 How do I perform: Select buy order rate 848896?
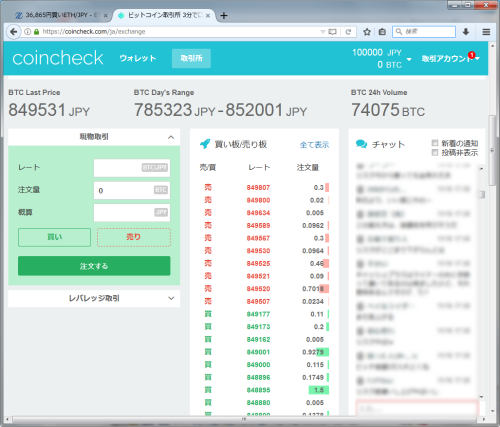pyautogui.click(x=258, y=378)
